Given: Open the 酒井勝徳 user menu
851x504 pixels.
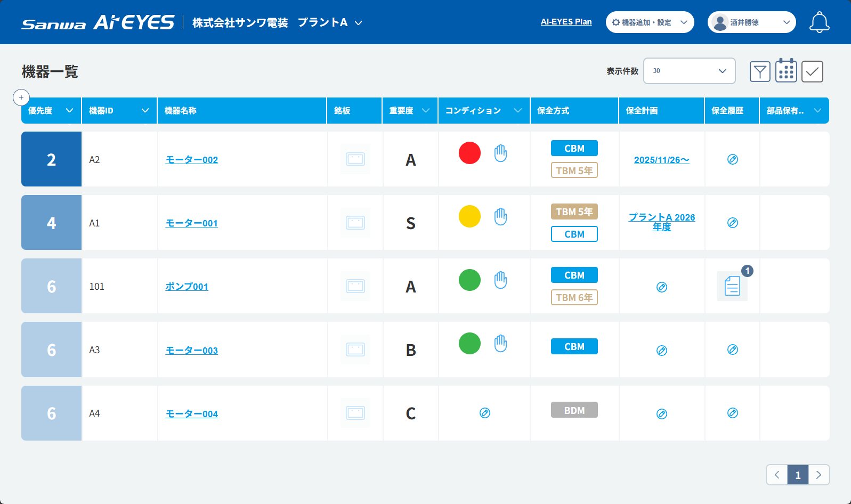Looking at the screenshot, I should [x=751, y=22].
